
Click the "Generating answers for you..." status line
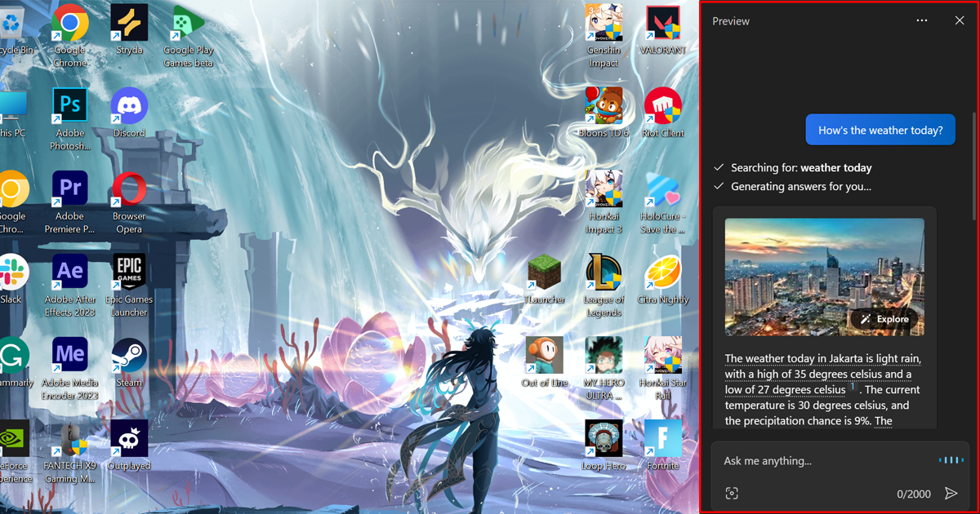[x=792, y=186]
